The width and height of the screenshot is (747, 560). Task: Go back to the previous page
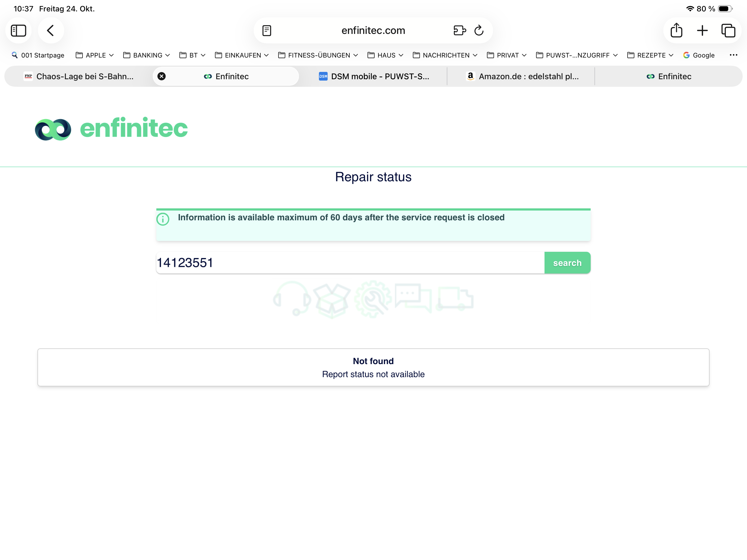pyautogui.click(x=51, y=30)
